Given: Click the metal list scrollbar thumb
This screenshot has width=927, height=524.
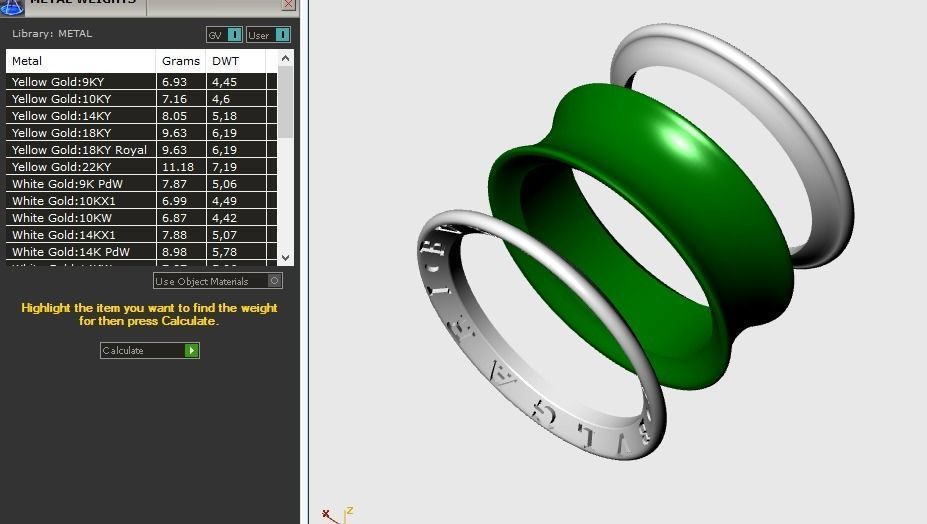Looking at the screenshot, I should click(286, 102).
